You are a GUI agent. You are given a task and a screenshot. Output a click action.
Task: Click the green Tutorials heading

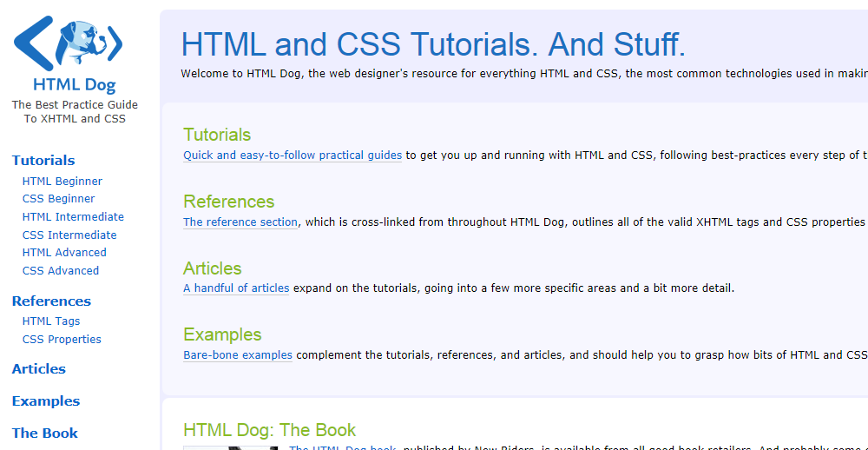(217, 135)
